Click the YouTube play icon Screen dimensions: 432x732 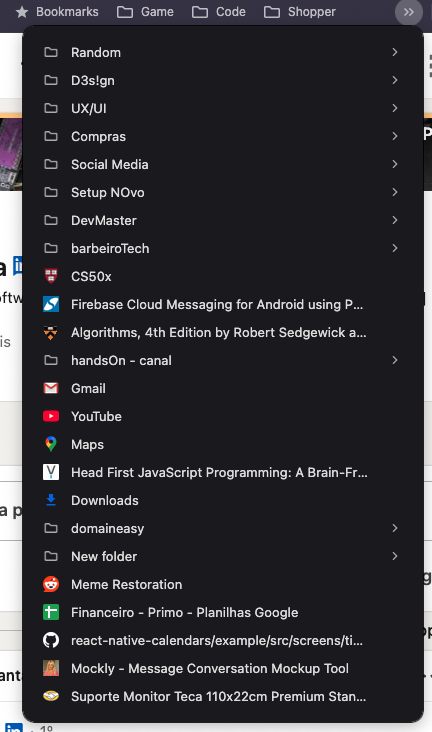click(x=51, y=416)
